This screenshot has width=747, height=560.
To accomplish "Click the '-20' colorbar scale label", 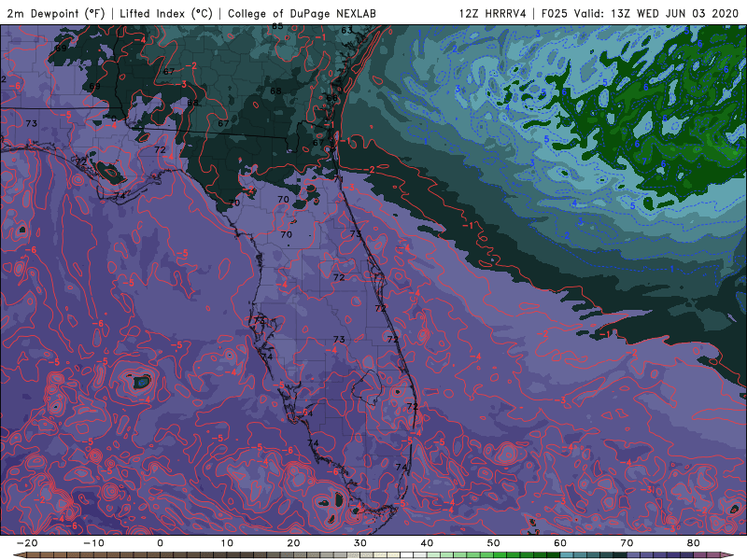I will (27, 543).
